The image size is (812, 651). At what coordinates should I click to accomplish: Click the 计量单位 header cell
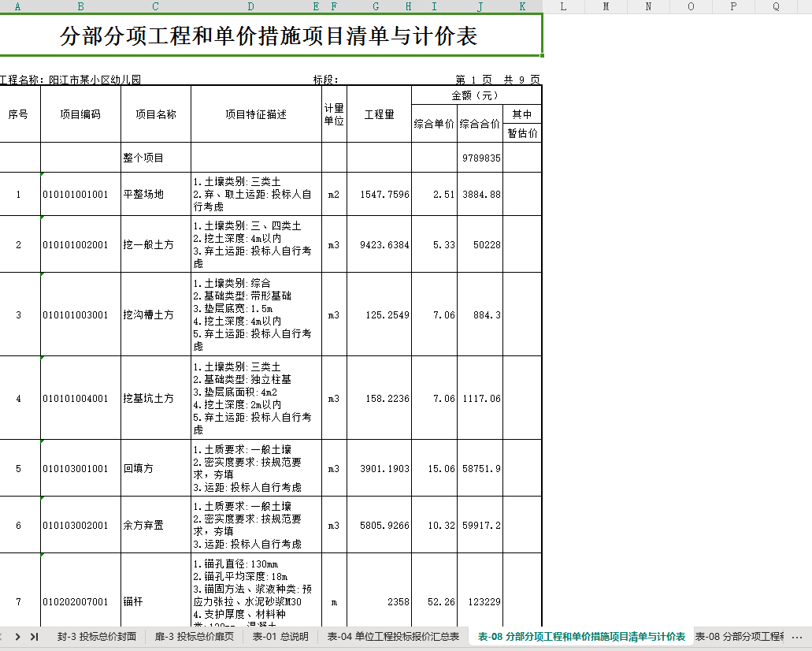tap(334, 114)
